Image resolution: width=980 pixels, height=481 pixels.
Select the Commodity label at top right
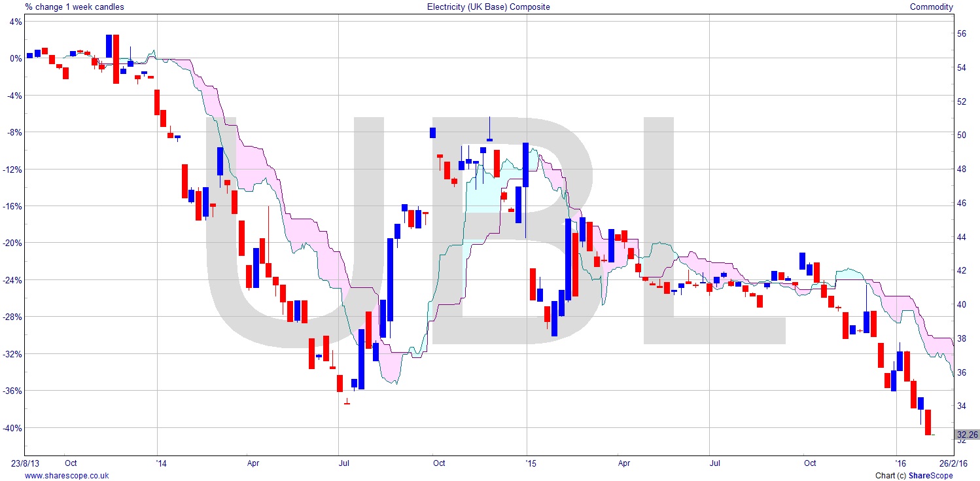pos(932,7)
